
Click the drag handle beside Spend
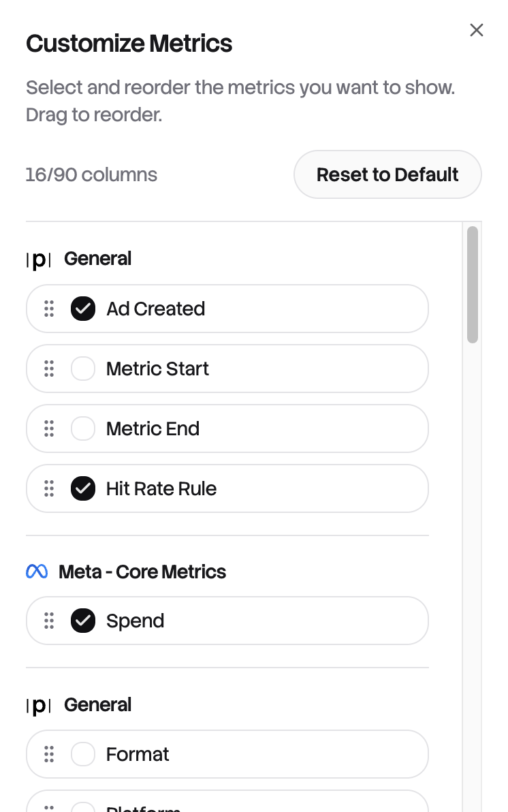click(x=49, y=621)
